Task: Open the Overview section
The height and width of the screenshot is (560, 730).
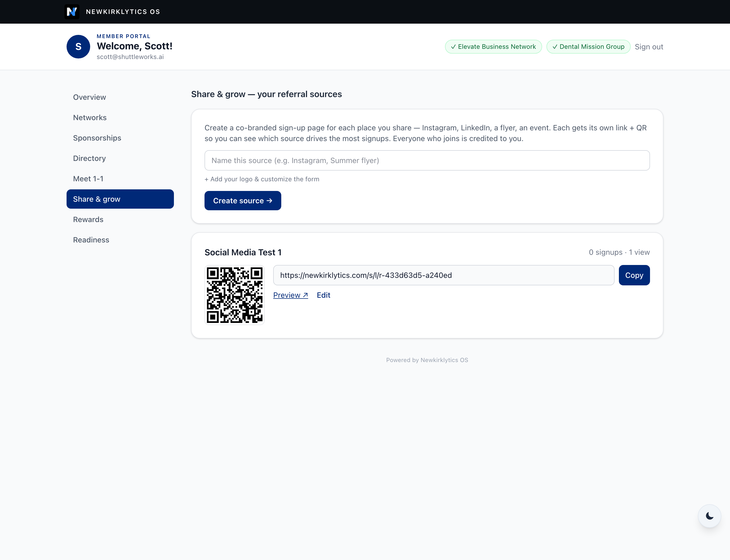Action: coord(120,97)
